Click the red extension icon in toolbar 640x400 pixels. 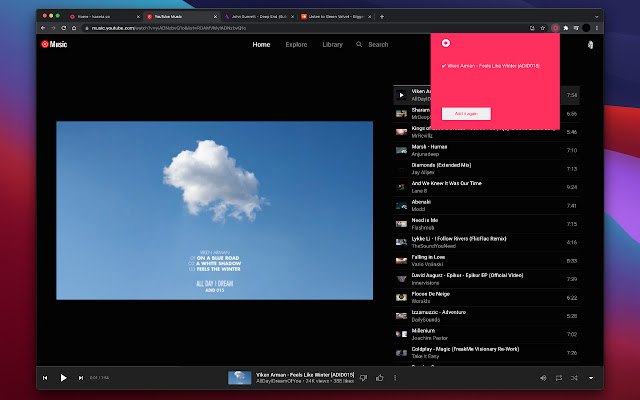click(555, 28)
